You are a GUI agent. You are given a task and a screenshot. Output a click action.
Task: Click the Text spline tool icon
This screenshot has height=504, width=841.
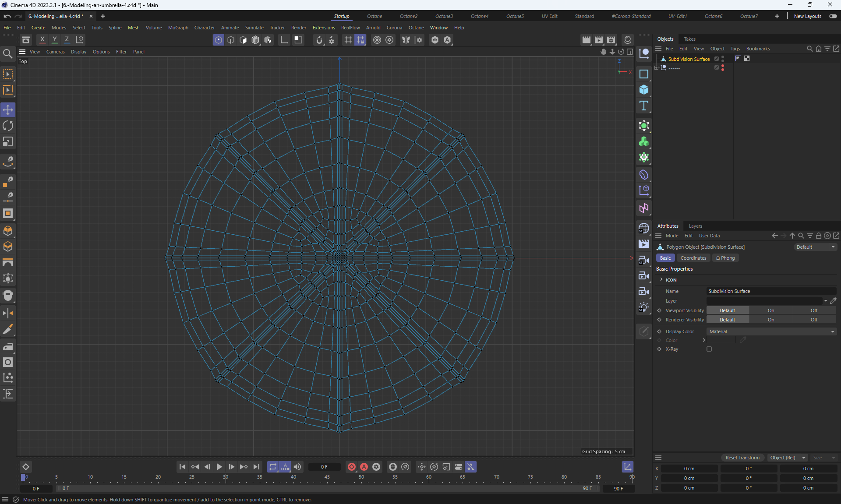click(x=643, y=106)
